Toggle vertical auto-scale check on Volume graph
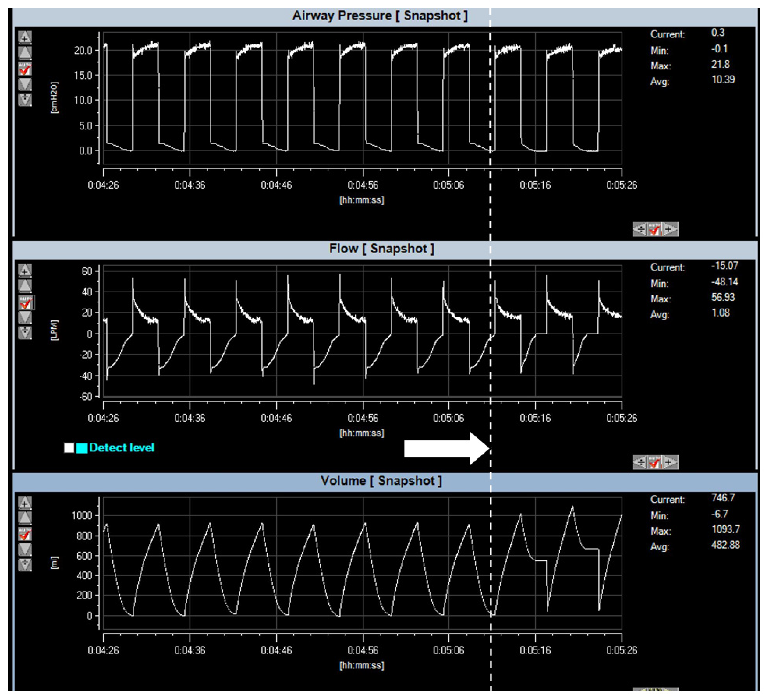This screenshot has width=768, height=700. pyautogui.click(x=25, y=534)
